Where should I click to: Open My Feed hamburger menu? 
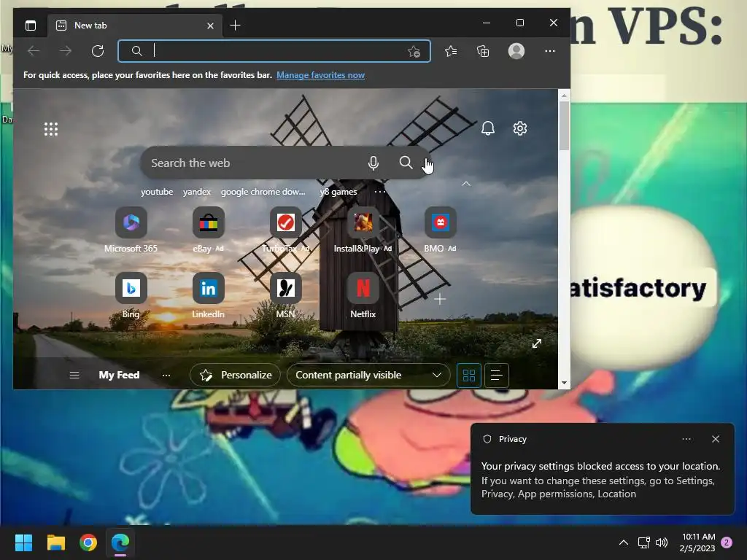coord(74,376)
